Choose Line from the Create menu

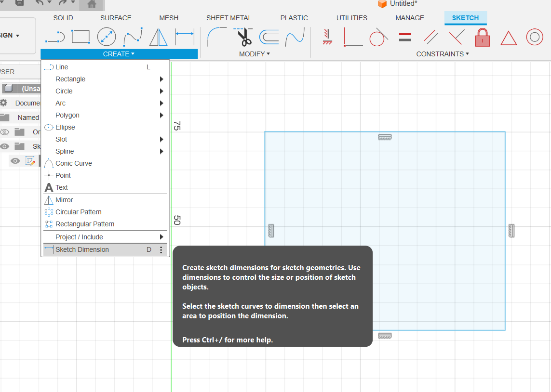click(105, 67)
